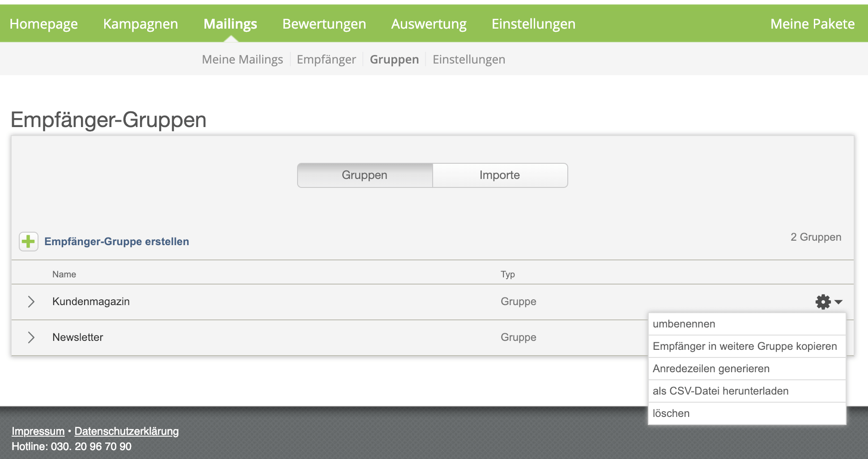Download group as CSV-Datei
The height and width of the screenshot is (459, 868).
tap(721, 391)
